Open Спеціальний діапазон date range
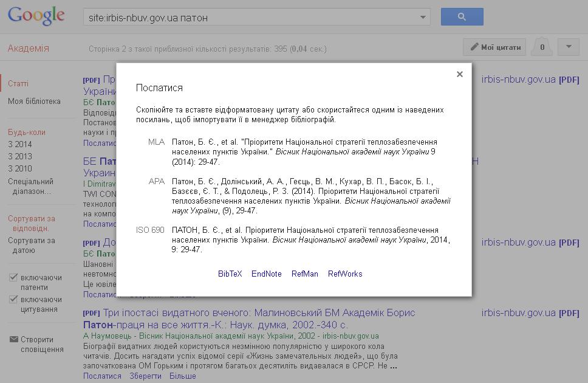 (30, 186)
